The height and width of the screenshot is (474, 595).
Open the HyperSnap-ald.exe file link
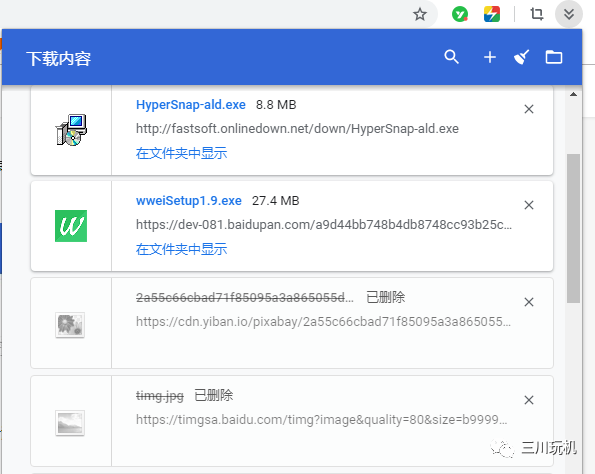click(x=191, y=105)
